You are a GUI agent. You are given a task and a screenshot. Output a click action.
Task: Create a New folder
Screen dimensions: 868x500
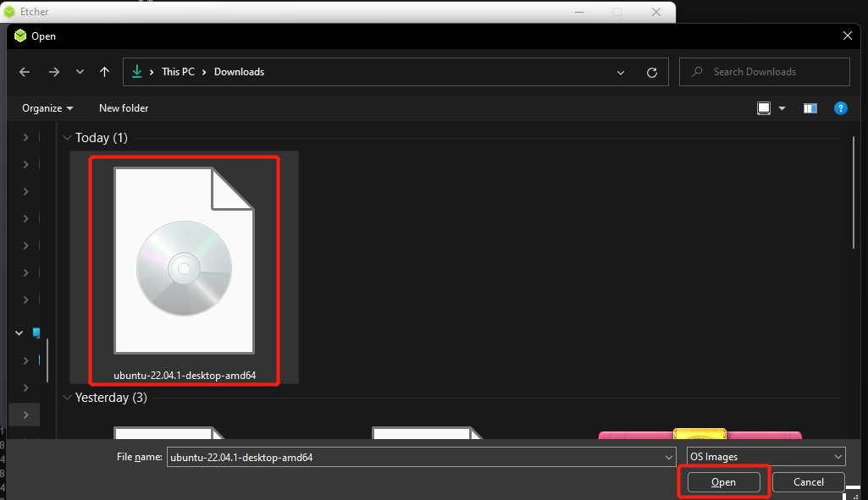(124, 108)
